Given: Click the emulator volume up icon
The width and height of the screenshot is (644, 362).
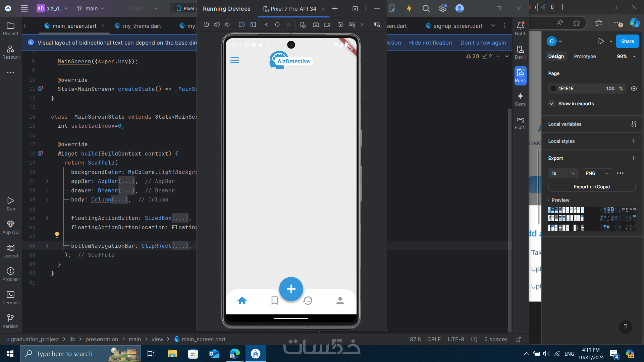Looking at the screenshot, I should click(217, 24).
